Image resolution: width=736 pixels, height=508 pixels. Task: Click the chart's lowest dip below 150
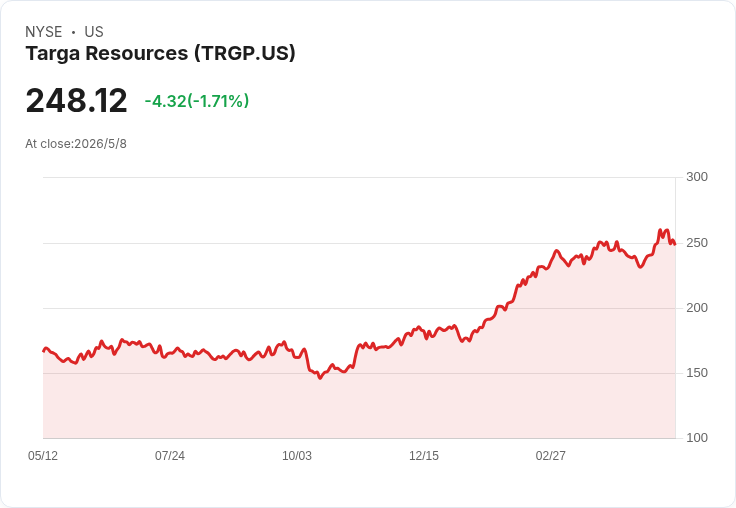[x=320, y=378]
